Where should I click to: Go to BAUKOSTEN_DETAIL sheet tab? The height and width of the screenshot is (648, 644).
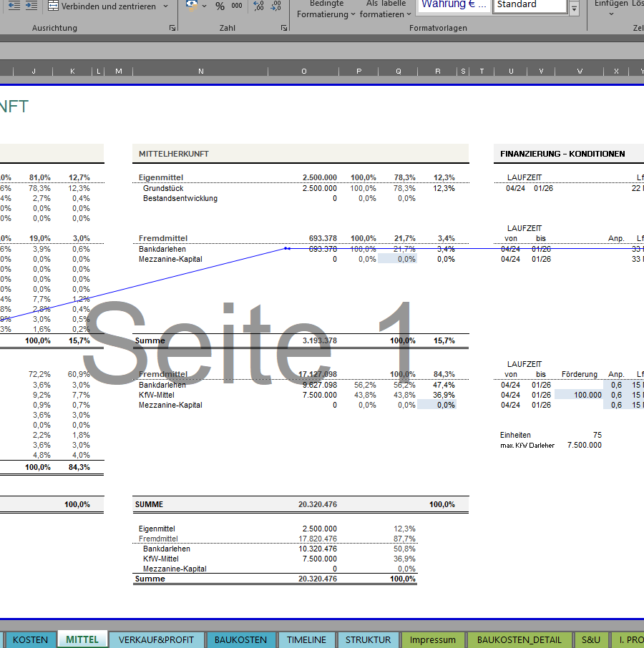click(x=519, y=639)
